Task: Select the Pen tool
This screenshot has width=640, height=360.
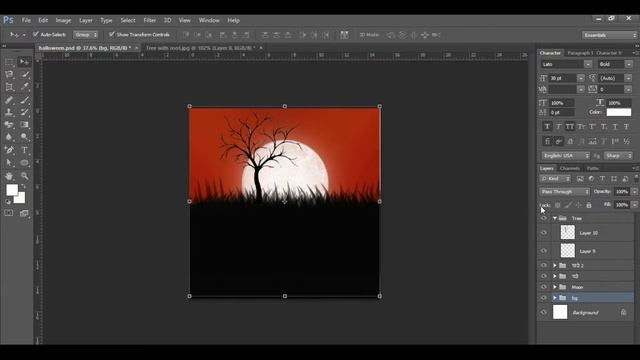Action: (x=9, y=150)
